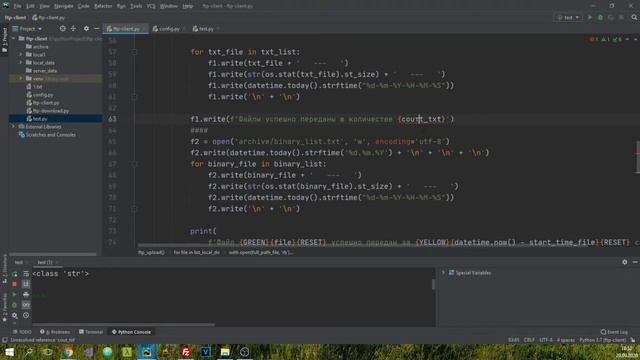
Task: Click the errors and warnings inspection widget
Action: point(606,39)
